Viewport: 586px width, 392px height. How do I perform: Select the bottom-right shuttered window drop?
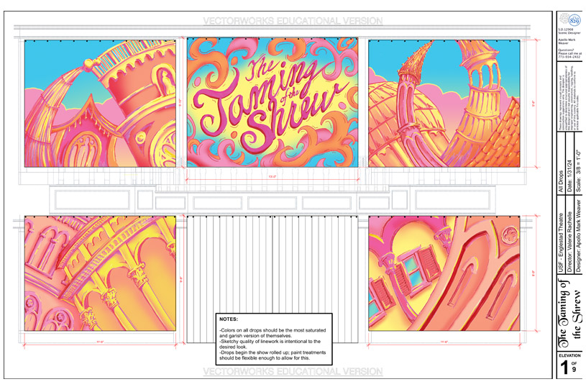[444, 273]
